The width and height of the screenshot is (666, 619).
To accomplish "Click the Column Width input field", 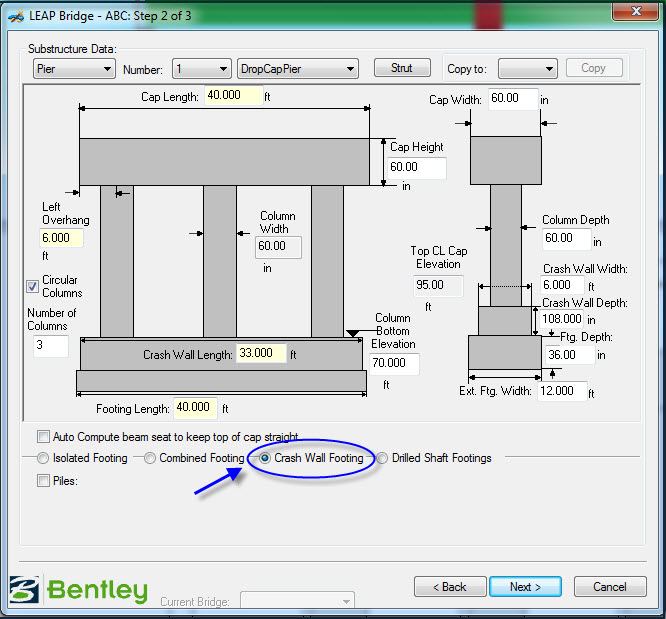I will point(278,247).
